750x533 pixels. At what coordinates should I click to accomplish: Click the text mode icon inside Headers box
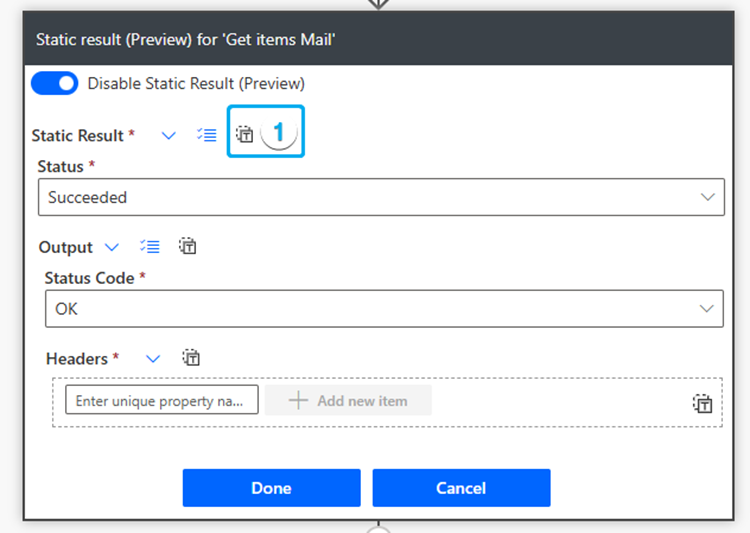[703, 404]
